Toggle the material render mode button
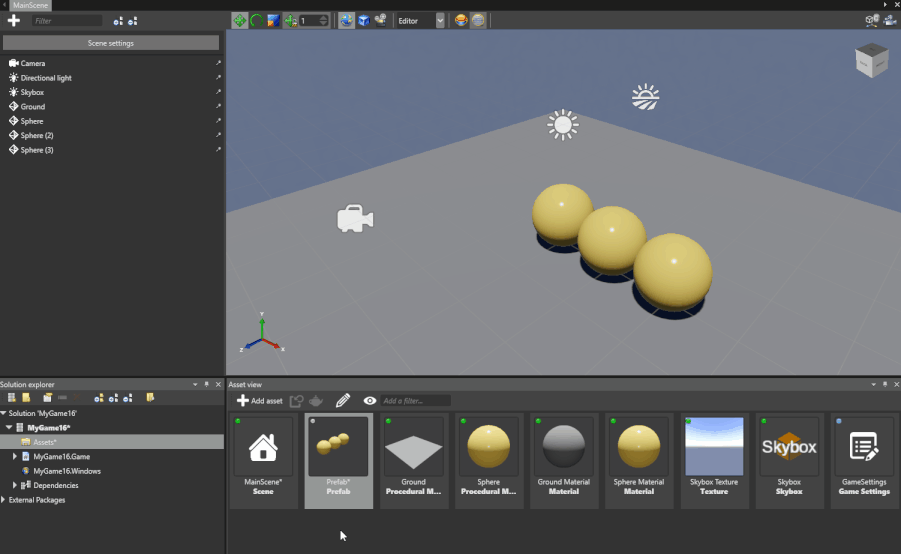The height and width of the screenshot is (554, 901). [x=461, y=20]
